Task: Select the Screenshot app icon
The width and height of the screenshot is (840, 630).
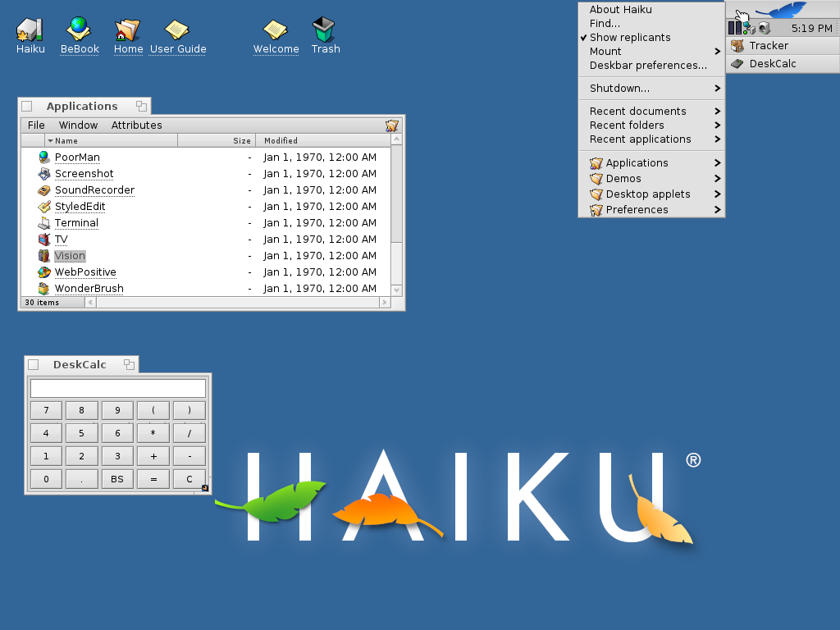Action: [x=44, y=174]
